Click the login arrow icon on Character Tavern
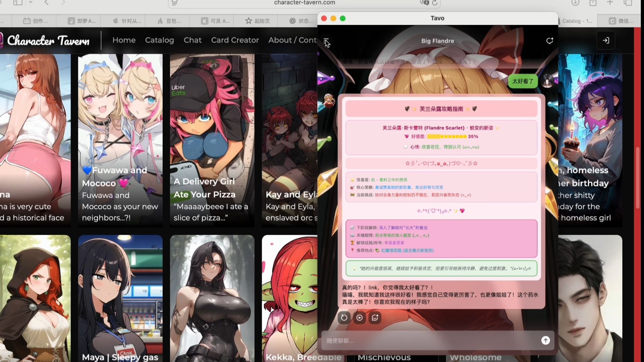 click(x=606, y=40)
